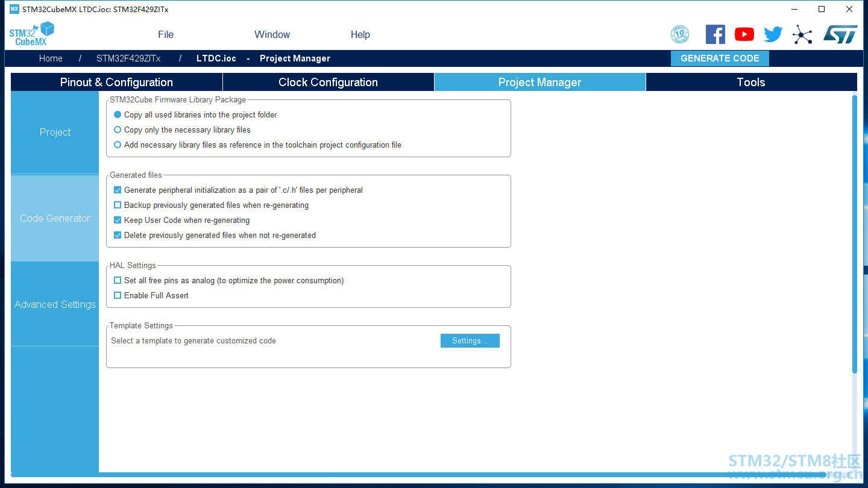Click the STM32CubeMX logo icon
Image resolution: width=868 pixels, height=488 pixels.
pos(32,34)
